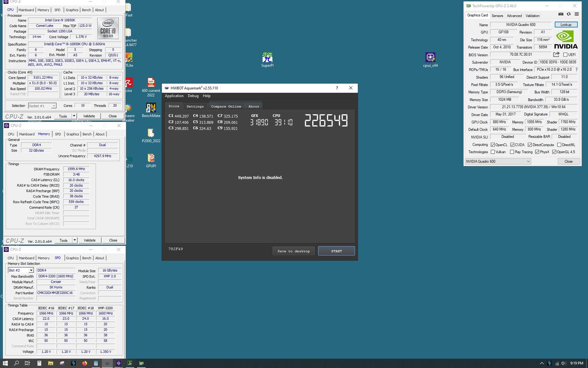Image resolution: width=588 pixels, height=368 pixels.
Task: Toggle the OpenCL checkbox
Action: click(x=492, y=145)
